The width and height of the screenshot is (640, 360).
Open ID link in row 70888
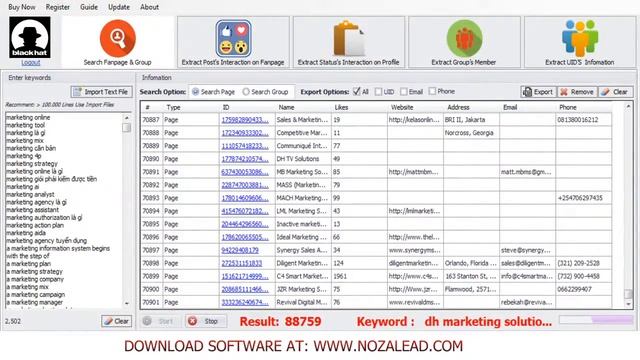[x=245, y=133]
